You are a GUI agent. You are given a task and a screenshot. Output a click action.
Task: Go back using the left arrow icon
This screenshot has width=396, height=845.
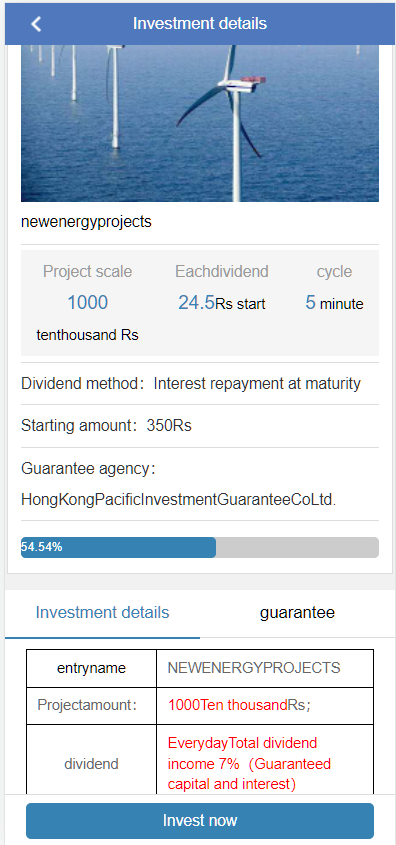pos(36,24)
